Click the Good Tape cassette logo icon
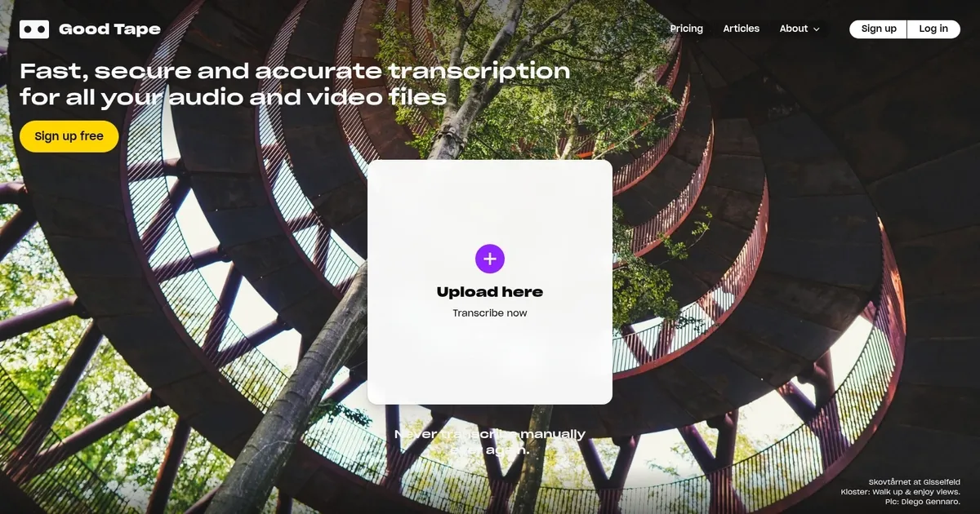This screenshot has height=514, width=980. coord(34,29)
